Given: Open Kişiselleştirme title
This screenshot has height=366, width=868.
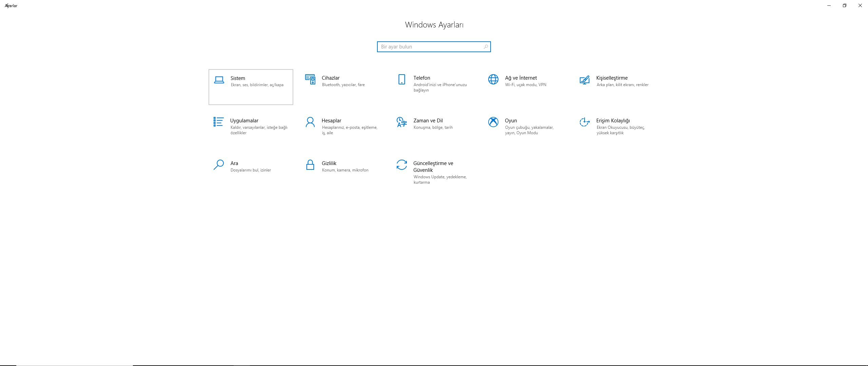Looking at the screenshot, I should pos(612,78).
